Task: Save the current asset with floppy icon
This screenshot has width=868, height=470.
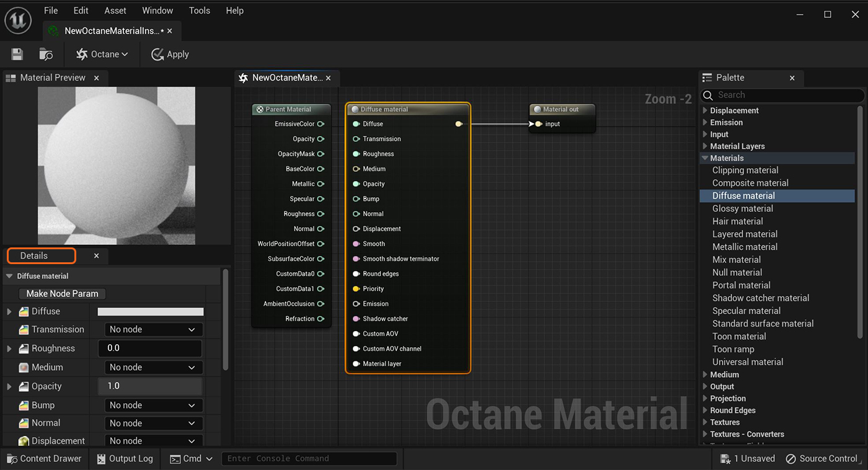Action: 17,55
